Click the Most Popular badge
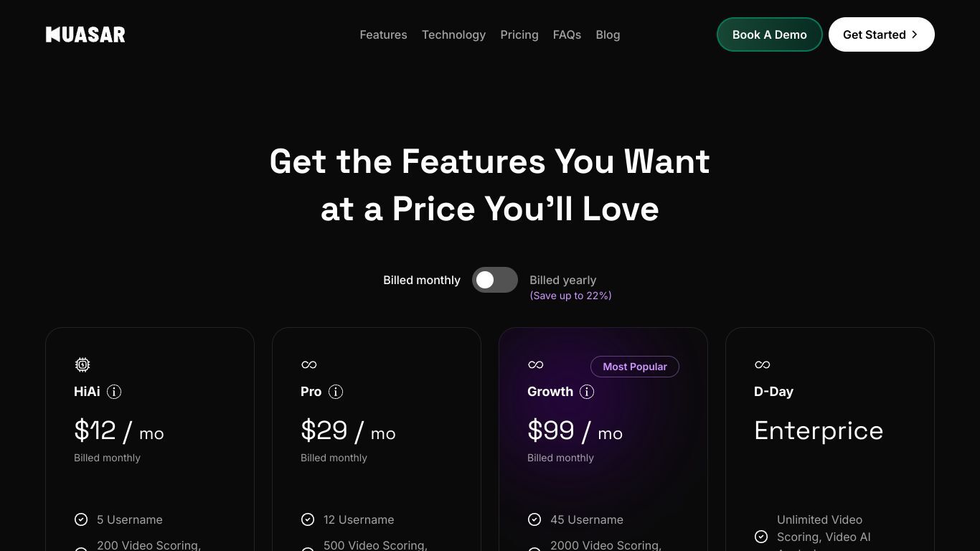980x551 pixels. [x=635, y=367]
